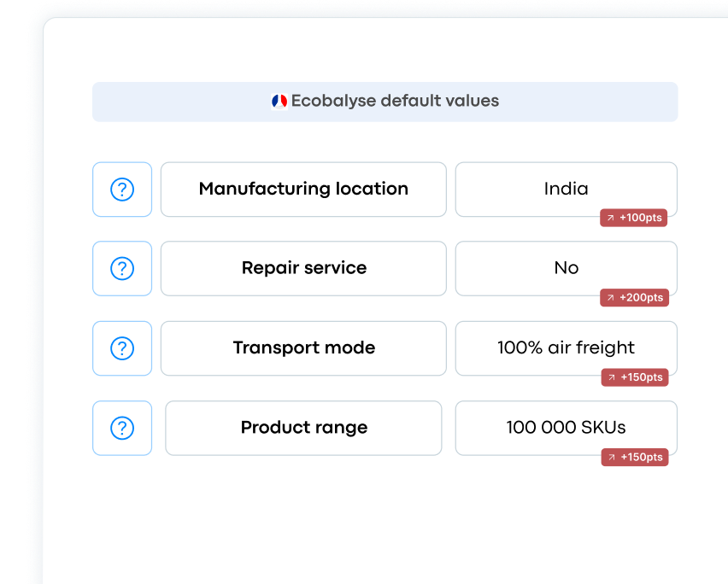Image resolution: width=728 pixels, height=584 pixels.
Task: Open help for Manufacturing location
Action: point(122,190)
